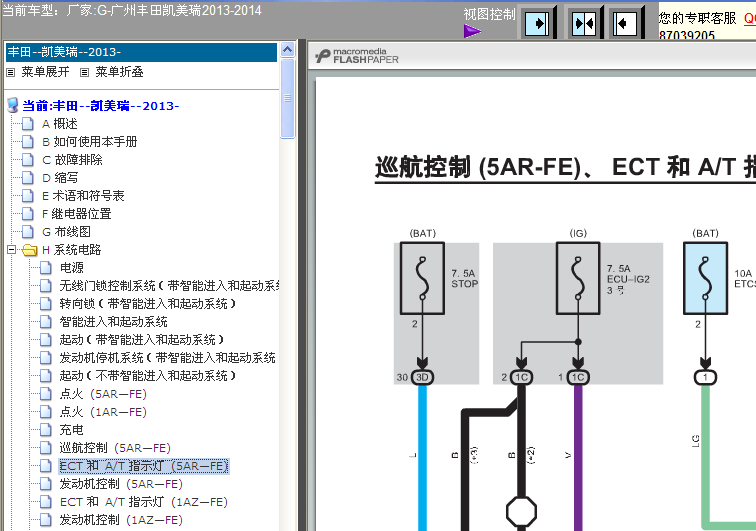The width and height of the screenshot is (756, 531).
Task: Open 点火 (5AR-FE) diagram
Action: click(x=103, y=394)
